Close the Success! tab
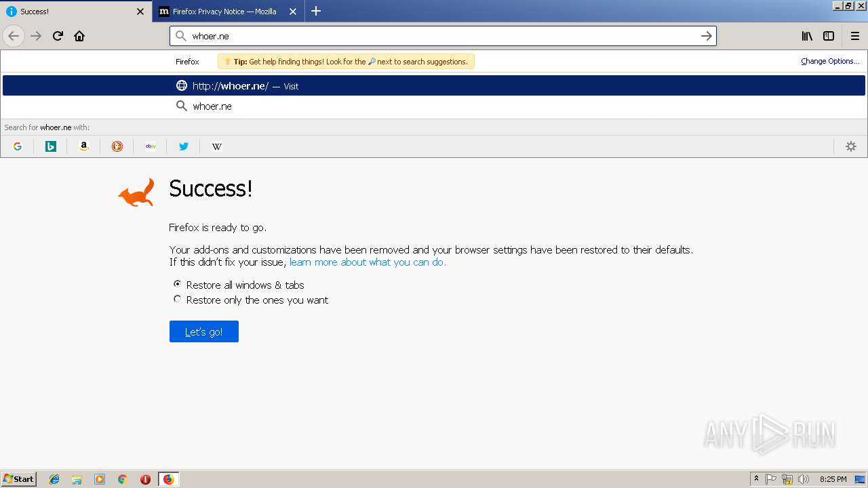Viewport: 868px width, 488px height. [x=140, y=12]
